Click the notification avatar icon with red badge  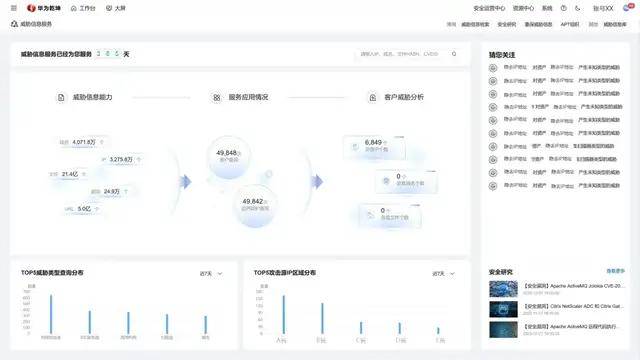point(627,8)
